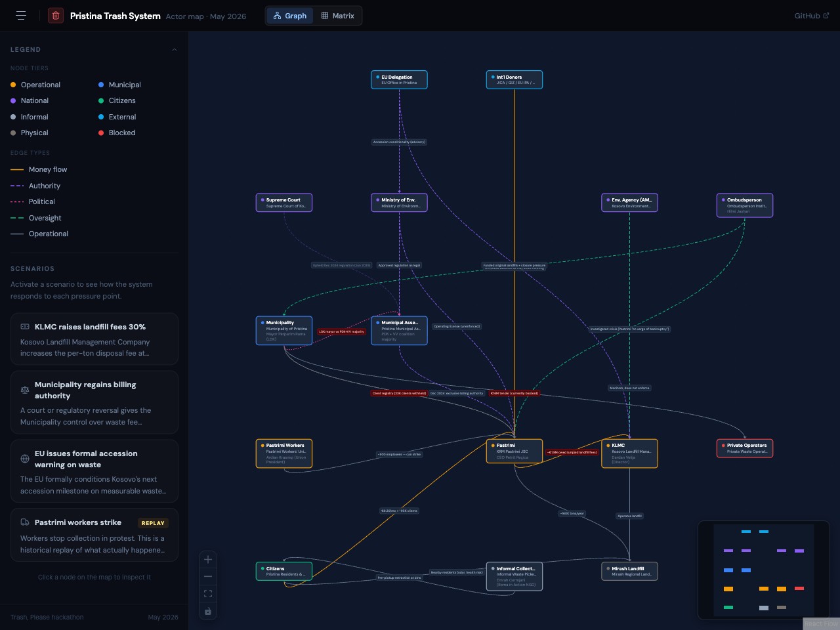Activate EU issues formal accession warning scenario

(94, 471)
